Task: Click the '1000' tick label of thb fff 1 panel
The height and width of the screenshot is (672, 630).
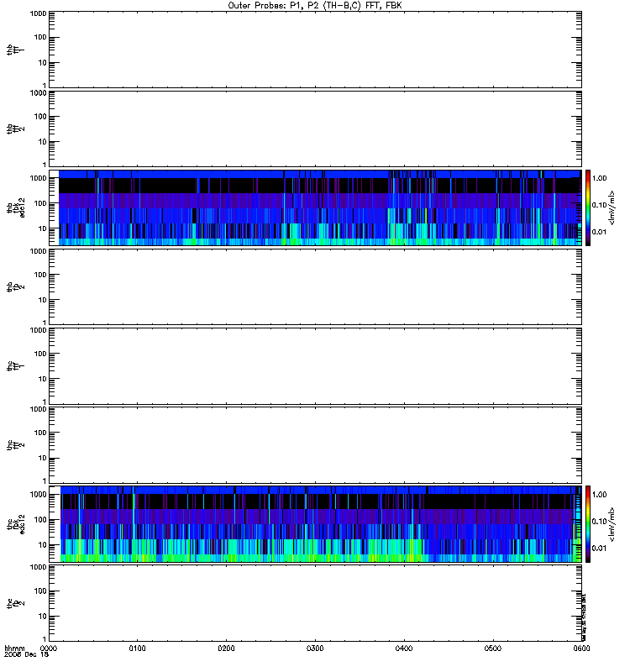Action: [x=38, y=13]
